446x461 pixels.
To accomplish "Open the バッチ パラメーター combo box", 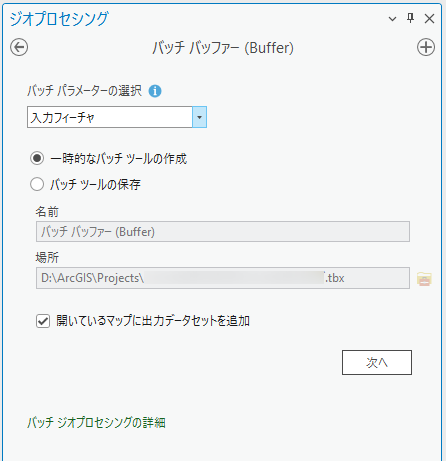I will [117, 117].
